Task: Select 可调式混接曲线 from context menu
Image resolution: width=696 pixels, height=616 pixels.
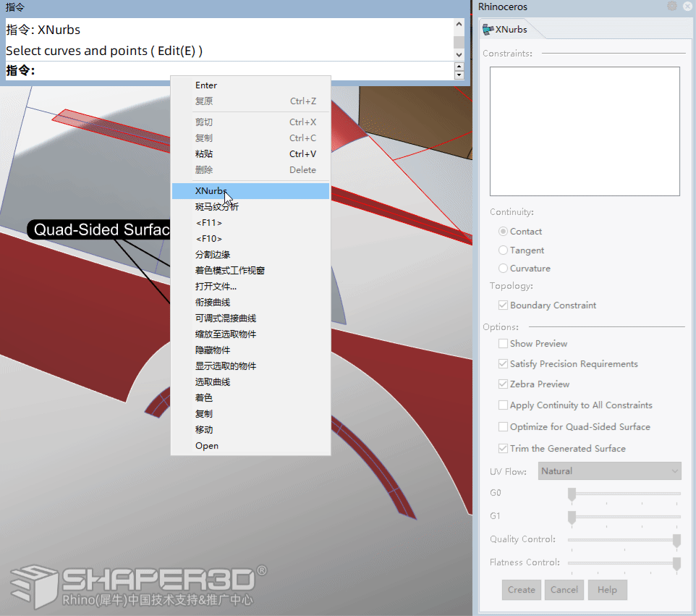Action: coord(251,319)
